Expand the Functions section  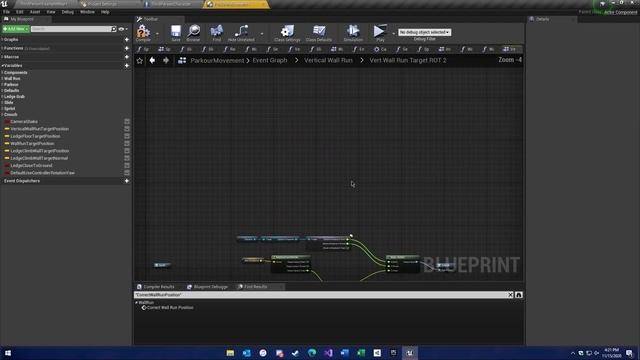[x=2, y=48]
